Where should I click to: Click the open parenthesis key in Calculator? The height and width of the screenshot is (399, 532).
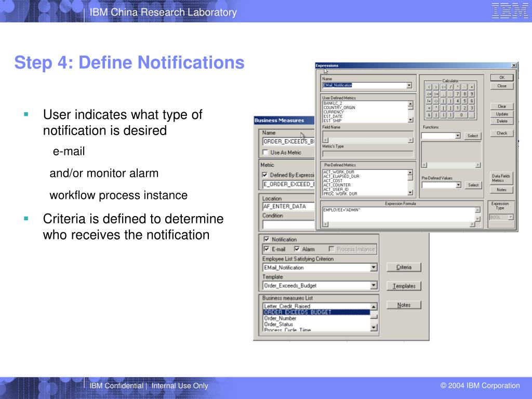pyautogui.click(x=444, y=115)
